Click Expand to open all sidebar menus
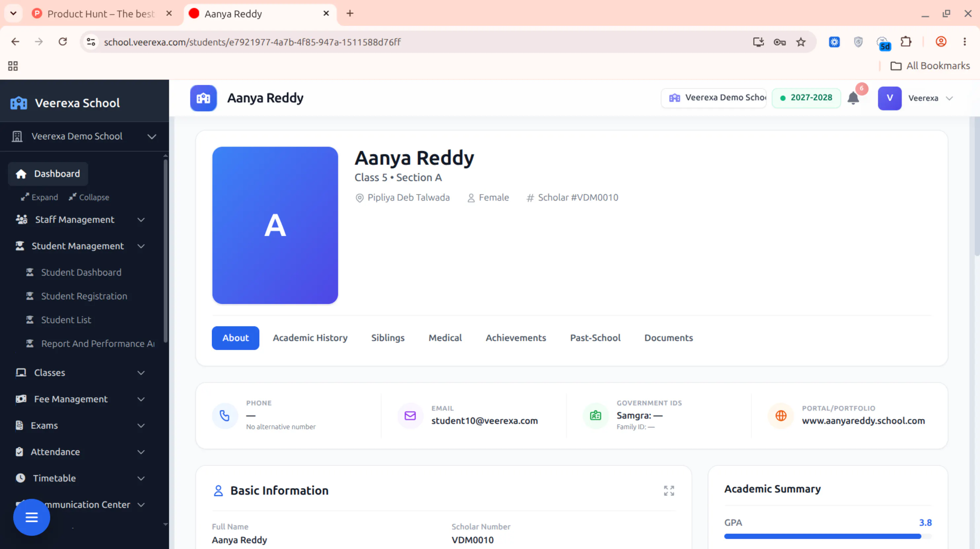The width and height of the screenshot is (980, 549). click(x=40, y=197)
